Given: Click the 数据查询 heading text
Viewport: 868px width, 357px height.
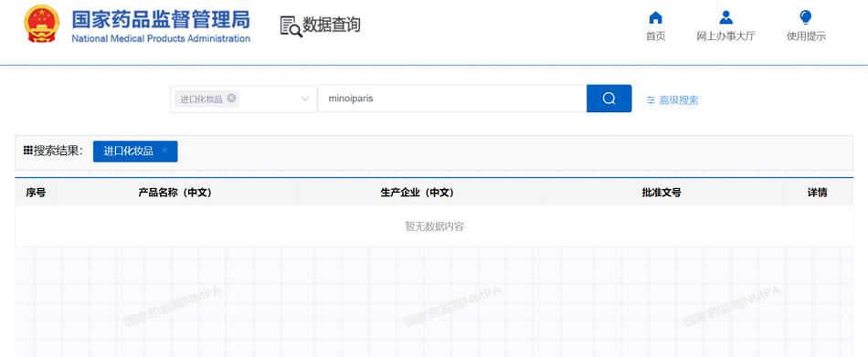Looking at the screenshot, I should tap(331, 25).
